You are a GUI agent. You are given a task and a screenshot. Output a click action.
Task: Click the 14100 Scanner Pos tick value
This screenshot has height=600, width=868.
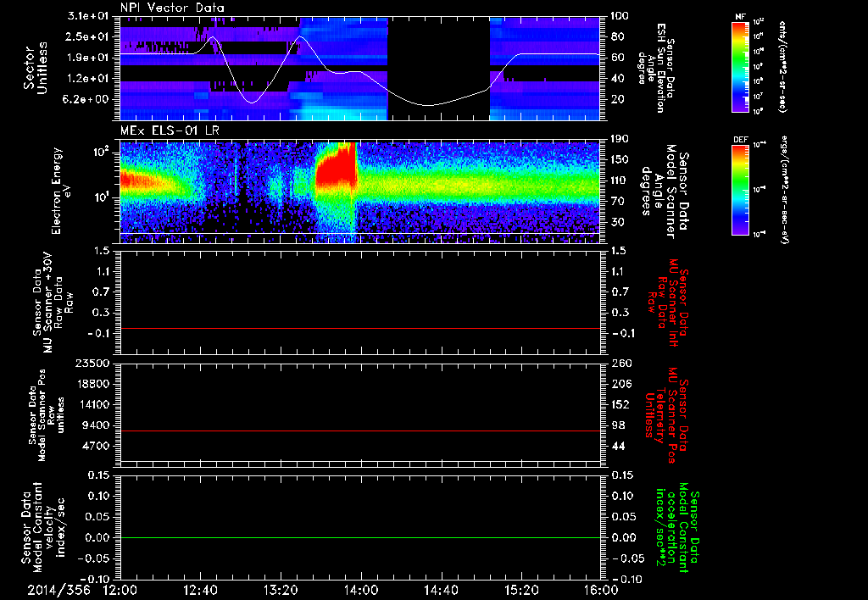[92, 404]
